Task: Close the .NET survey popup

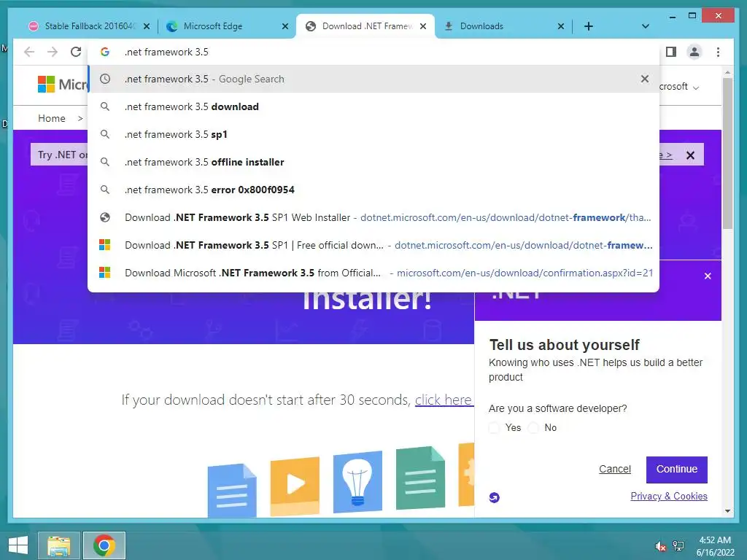Action: (x=708, y=276)
